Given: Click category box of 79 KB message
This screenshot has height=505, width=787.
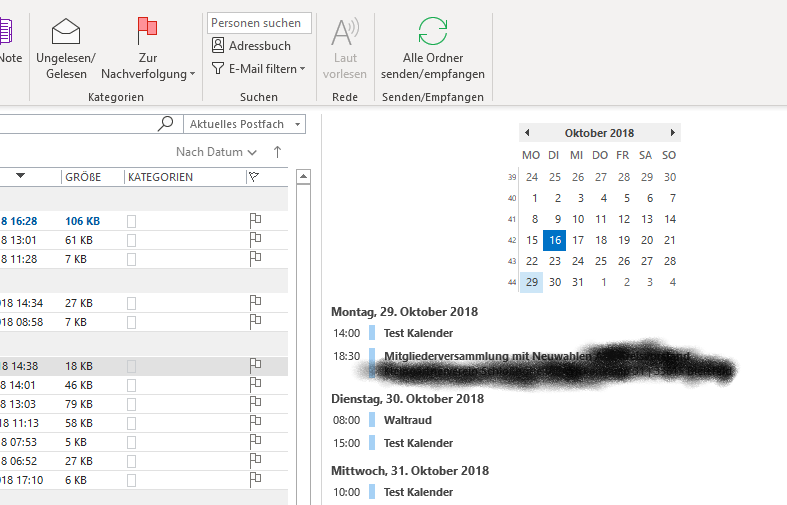Looking at the screenshot, I should [x=132, y=405].
